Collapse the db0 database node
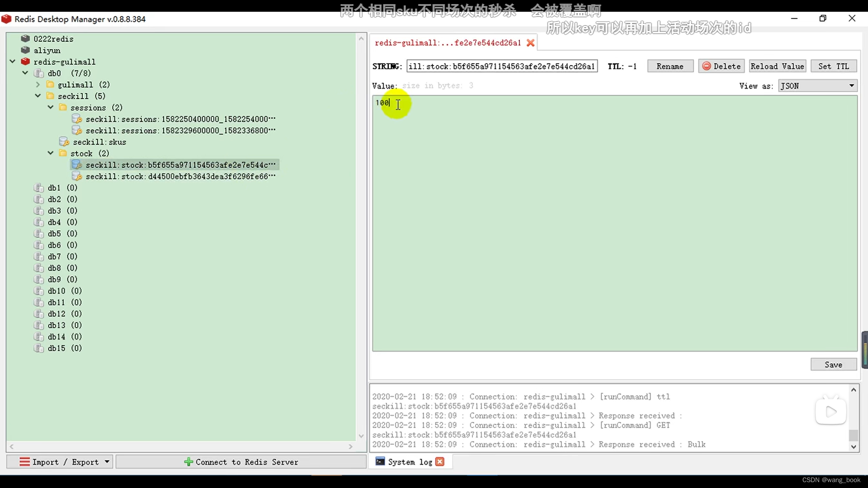868x488 pixels. pos(25,73)
